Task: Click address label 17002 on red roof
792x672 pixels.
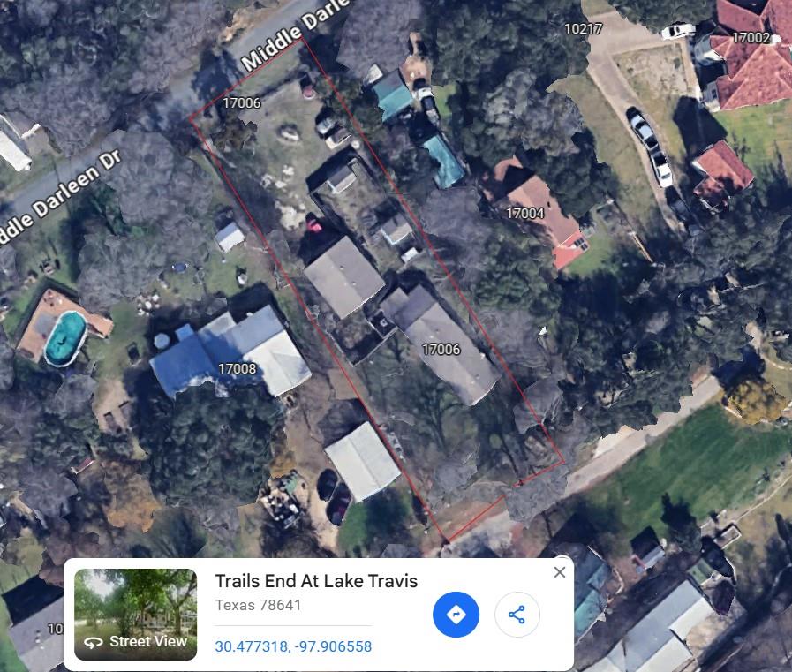Action: (751, 37)
